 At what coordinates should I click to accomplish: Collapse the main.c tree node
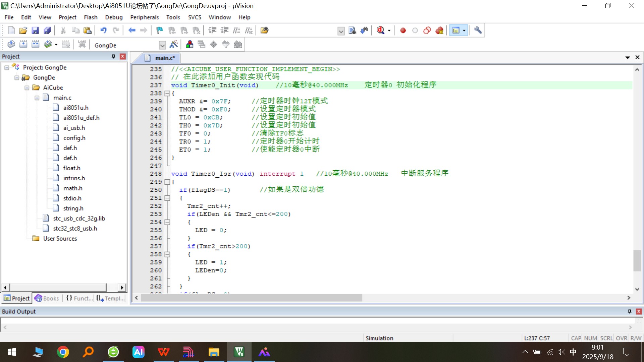click(37, 98)
